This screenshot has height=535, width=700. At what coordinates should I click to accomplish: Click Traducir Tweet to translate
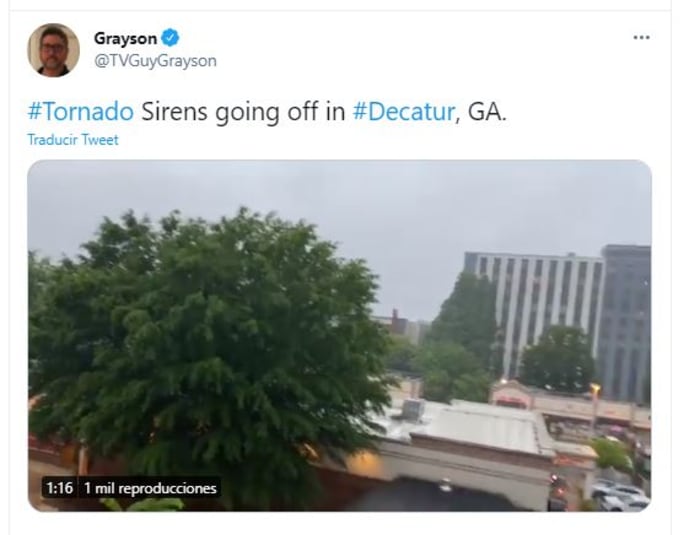73,140
